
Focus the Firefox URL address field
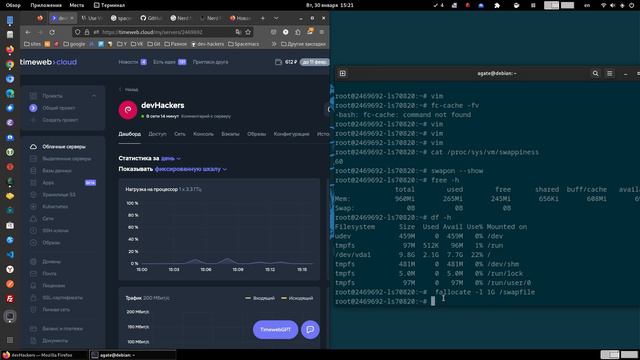pos(162,32)
